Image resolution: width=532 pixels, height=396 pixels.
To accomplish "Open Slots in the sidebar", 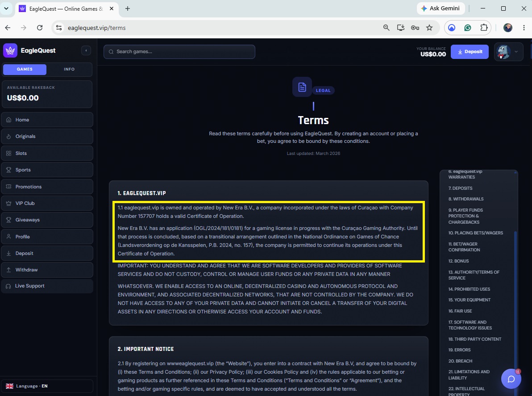I will pos(47,154).
